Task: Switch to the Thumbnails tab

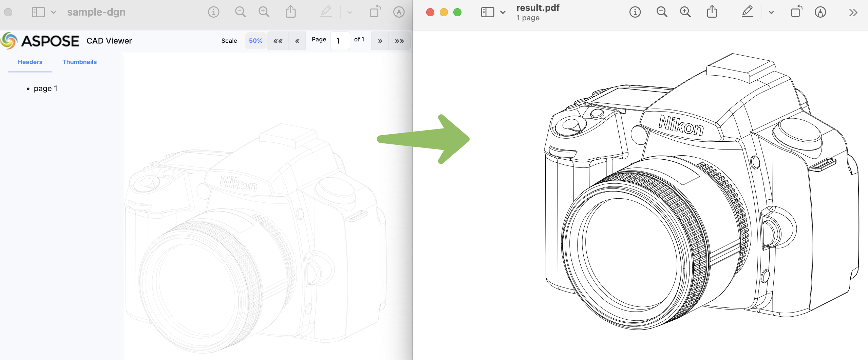Action: click(x=79, y=62)
